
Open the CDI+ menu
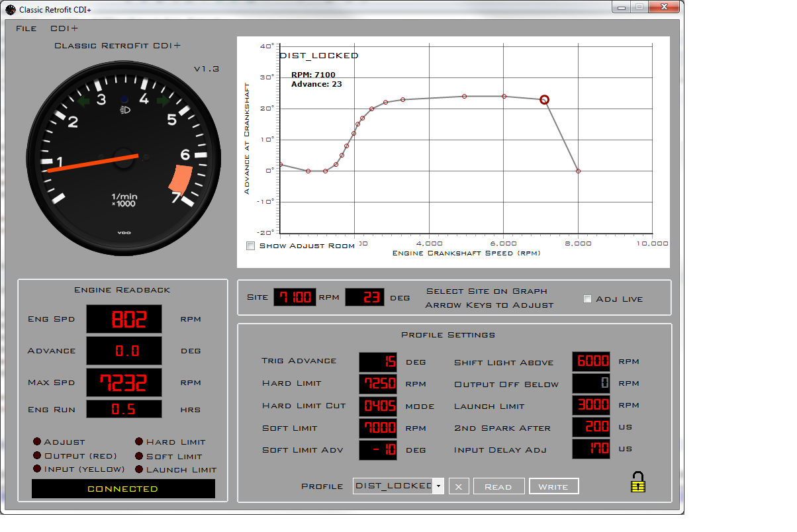pyautogui.click(x=64, y=28)
